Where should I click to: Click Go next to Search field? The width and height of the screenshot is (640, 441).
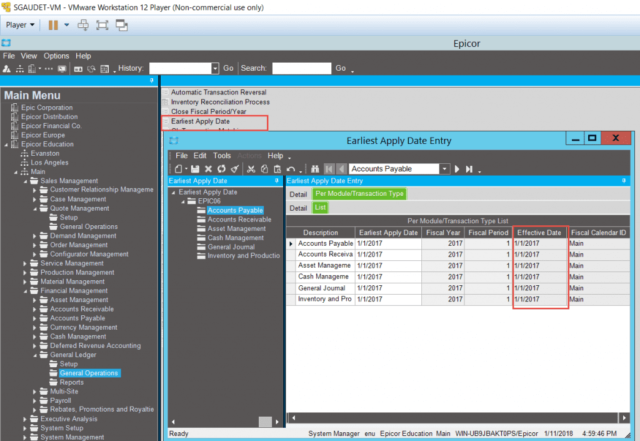click(340, 69)
